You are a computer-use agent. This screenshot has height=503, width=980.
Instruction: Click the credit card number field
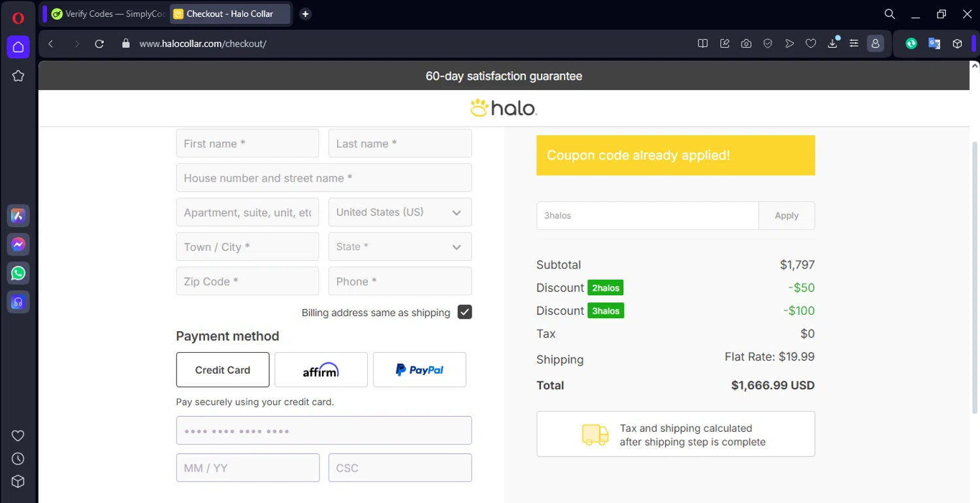click(324, 430)
